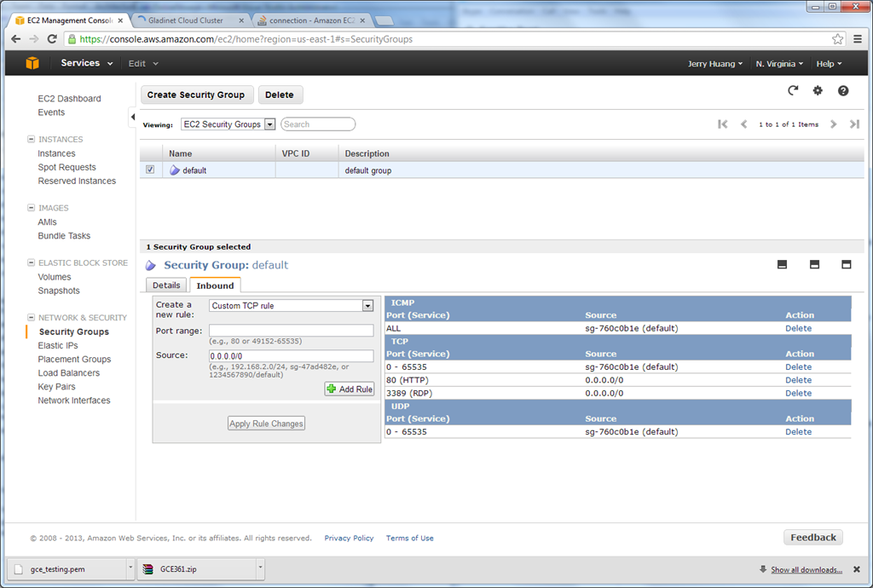Viewport: 873px width, 588px height.
Task: Switch to Gladinet Cloud Cluster browser tab
Action: click(188, 20)
